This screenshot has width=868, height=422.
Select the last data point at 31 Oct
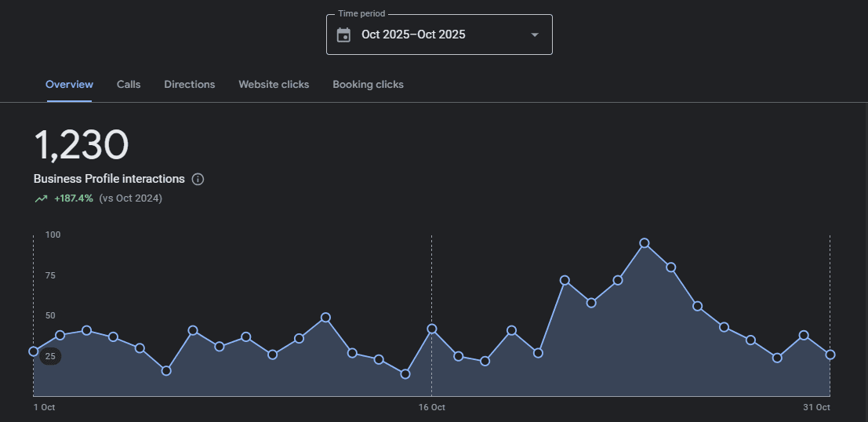click(830, 355)
